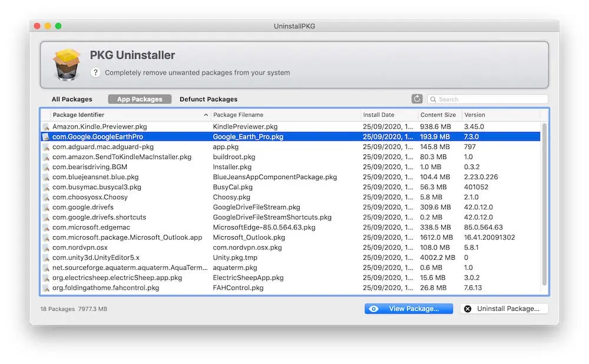Select com.microsoft.package.Microsoft_Outlook.app row

pos(290,237)
